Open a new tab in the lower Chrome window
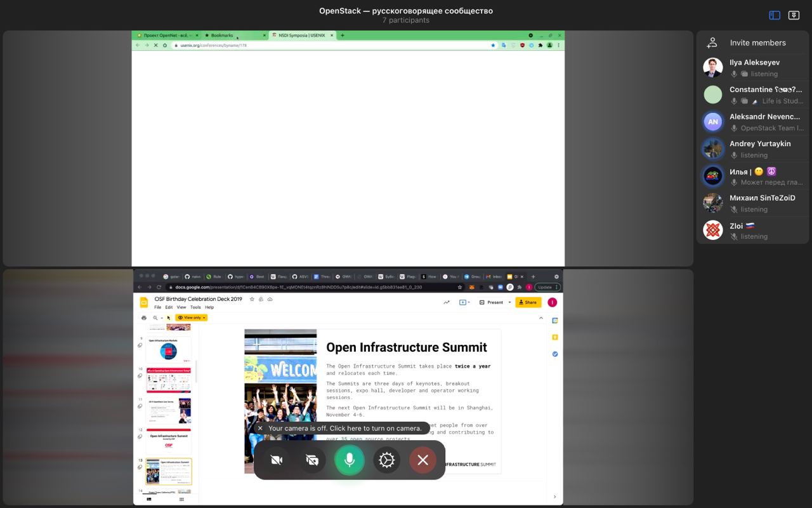The width and height of the screenshot is (812, 508). (533, 276)
